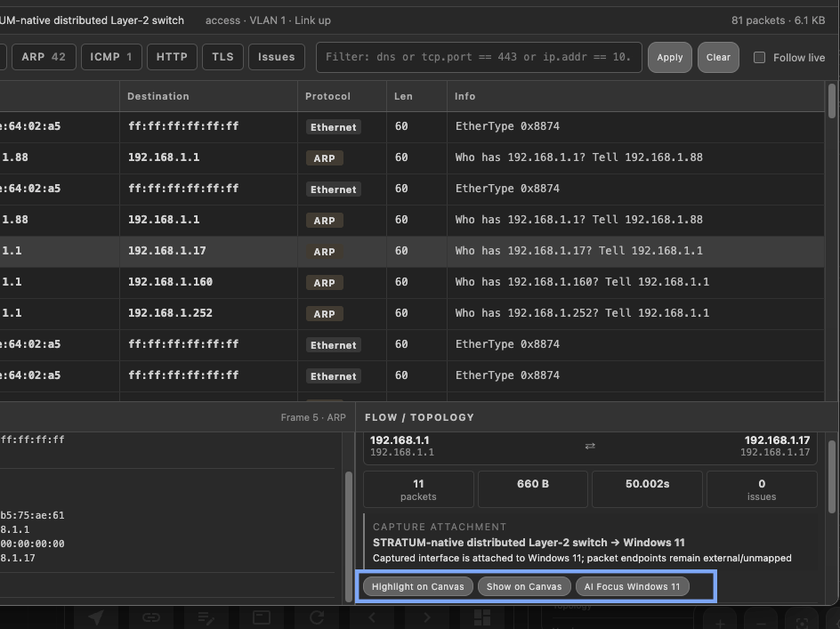Filter packets by ARP 42 tab
Image resolution: width=840 pixels, height=629 pixels.
tap(44, 57)
